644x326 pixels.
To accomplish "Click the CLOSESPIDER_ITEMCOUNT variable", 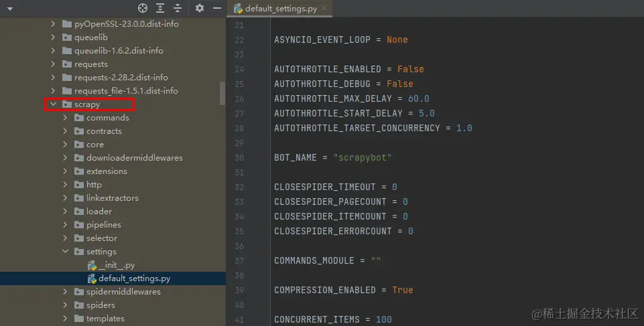I will point(330,216).
